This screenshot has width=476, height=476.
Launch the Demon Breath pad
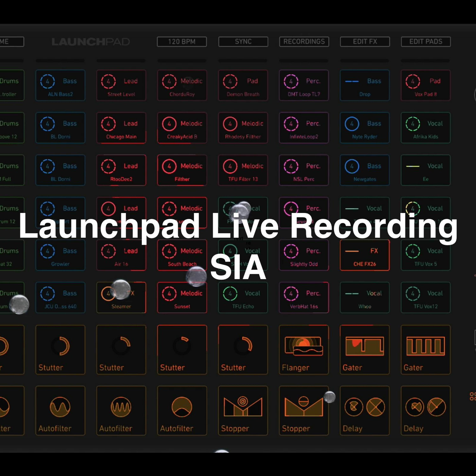[243, 85]
